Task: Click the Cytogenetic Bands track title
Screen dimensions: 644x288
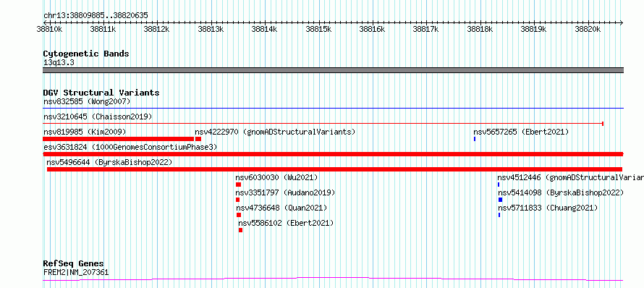Action: tap(86, 54)
